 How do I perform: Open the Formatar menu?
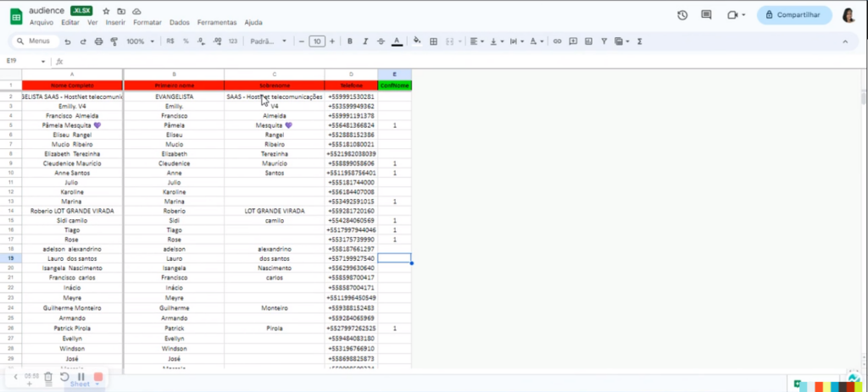(x=147, y=22)
